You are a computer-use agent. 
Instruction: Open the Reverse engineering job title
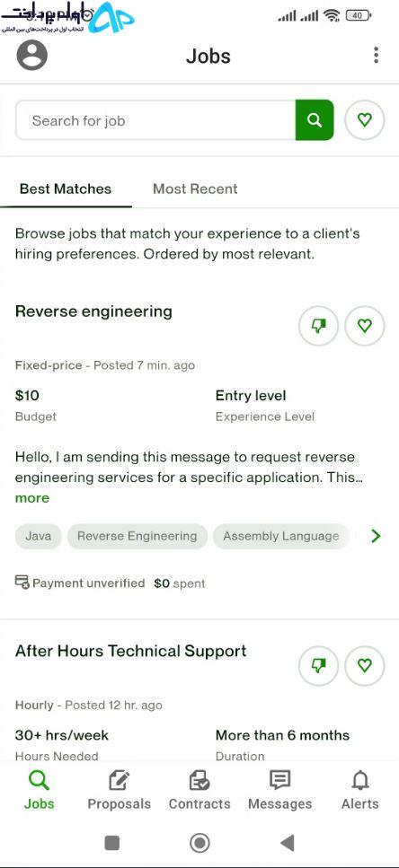(x=93, y=311)
